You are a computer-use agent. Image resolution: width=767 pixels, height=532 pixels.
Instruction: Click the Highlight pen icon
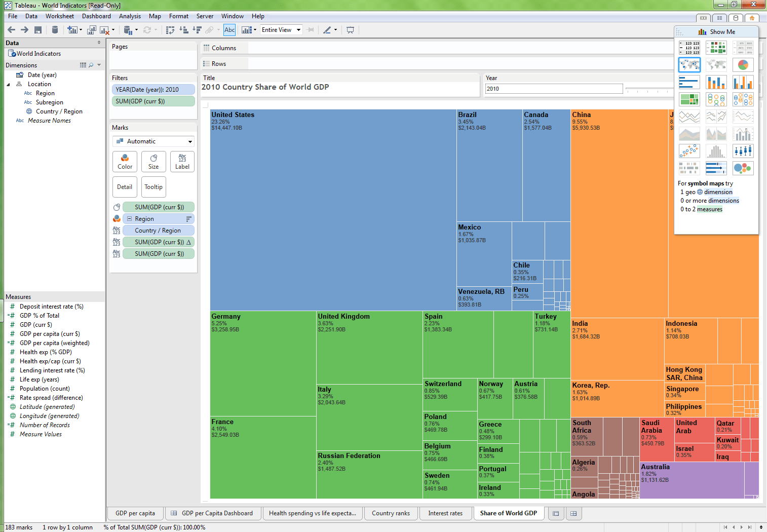[327, 30]
